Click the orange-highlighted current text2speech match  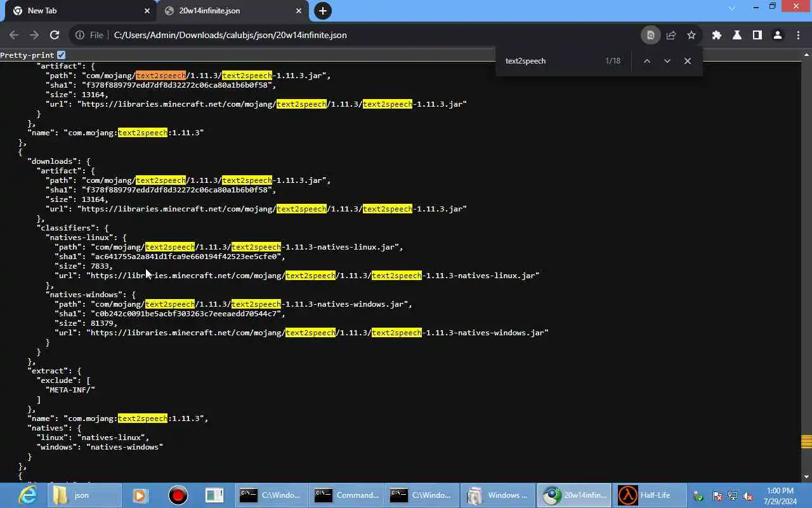160,76
